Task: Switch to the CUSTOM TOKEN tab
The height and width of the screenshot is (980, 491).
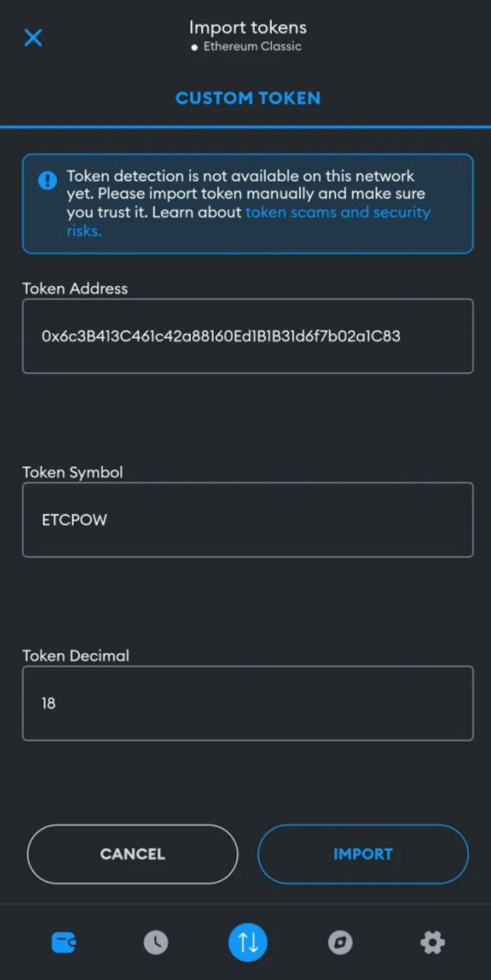Action: click(x=247, y=98)
